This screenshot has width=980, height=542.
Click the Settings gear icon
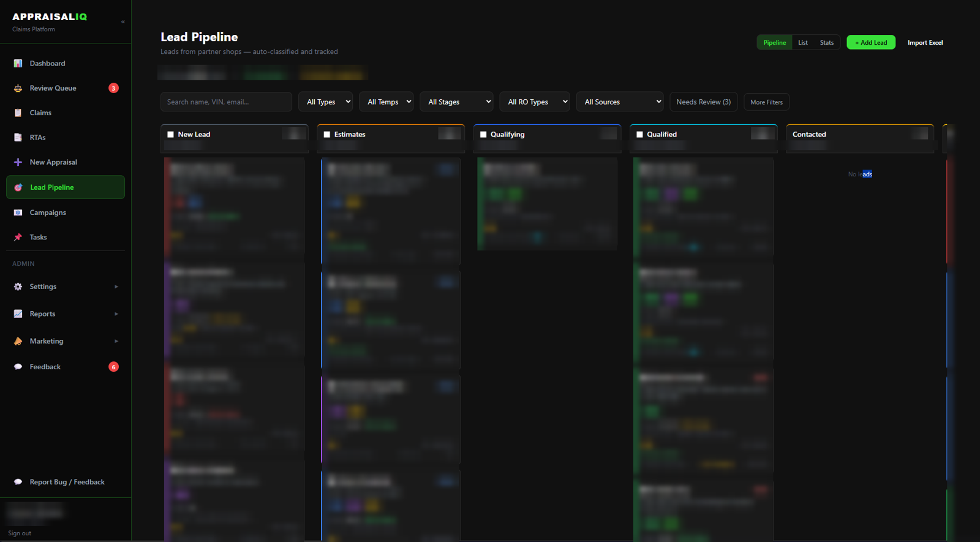pos(18,287)
